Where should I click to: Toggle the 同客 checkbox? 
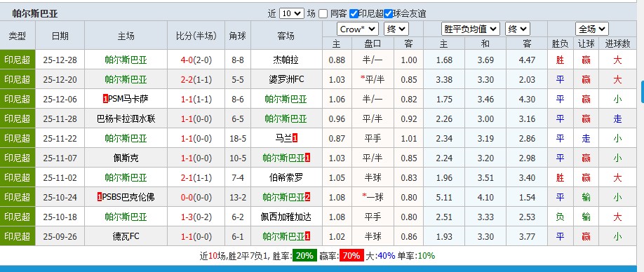tap(323, 13)
